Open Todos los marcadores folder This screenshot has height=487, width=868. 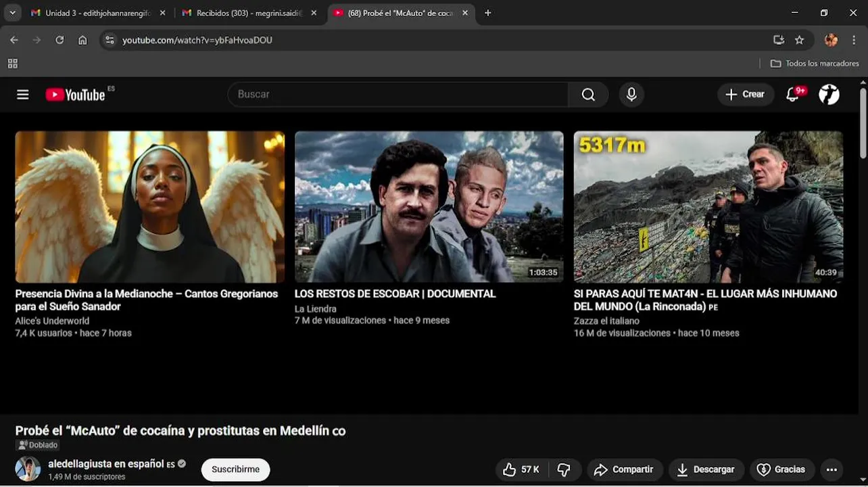tap(815, 64)
